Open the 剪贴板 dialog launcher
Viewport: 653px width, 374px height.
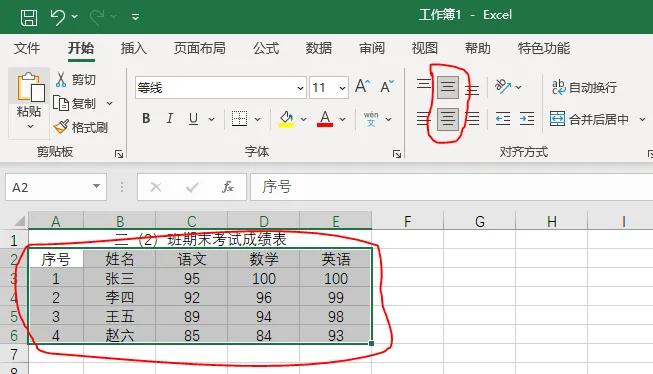coord(119,154)
